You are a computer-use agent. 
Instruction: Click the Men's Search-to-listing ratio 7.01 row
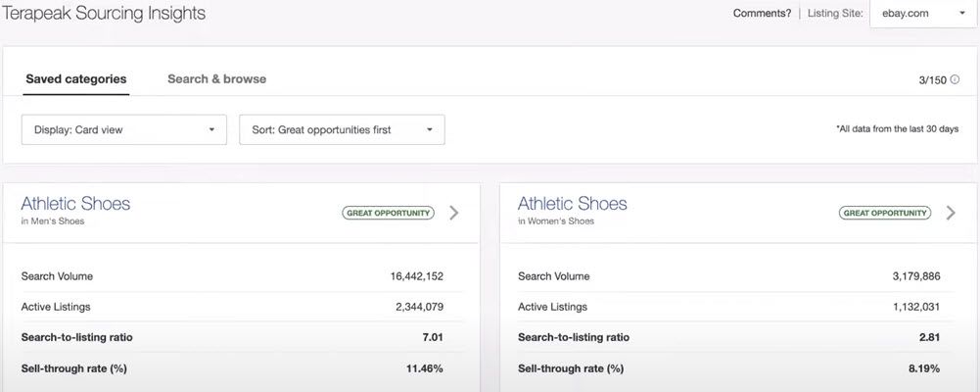click(x=232, y=337)
